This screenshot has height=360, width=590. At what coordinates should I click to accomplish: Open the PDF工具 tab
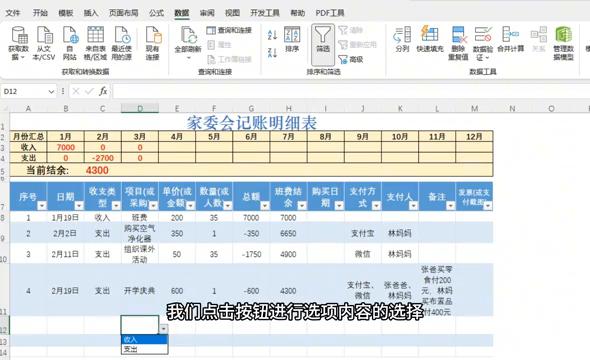point(330,13)
